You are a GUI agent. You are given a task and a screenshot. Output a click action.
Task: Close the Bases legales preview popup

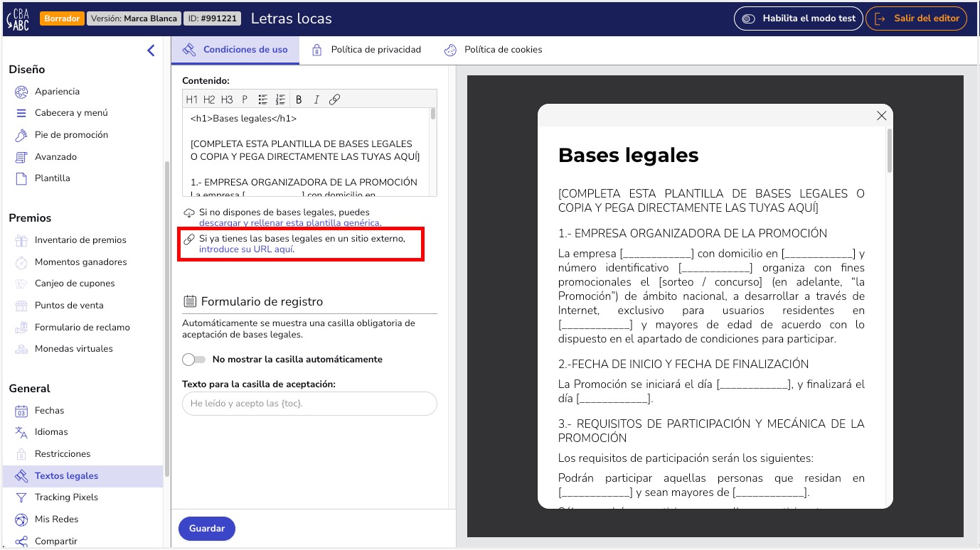[x=882, y=116]
